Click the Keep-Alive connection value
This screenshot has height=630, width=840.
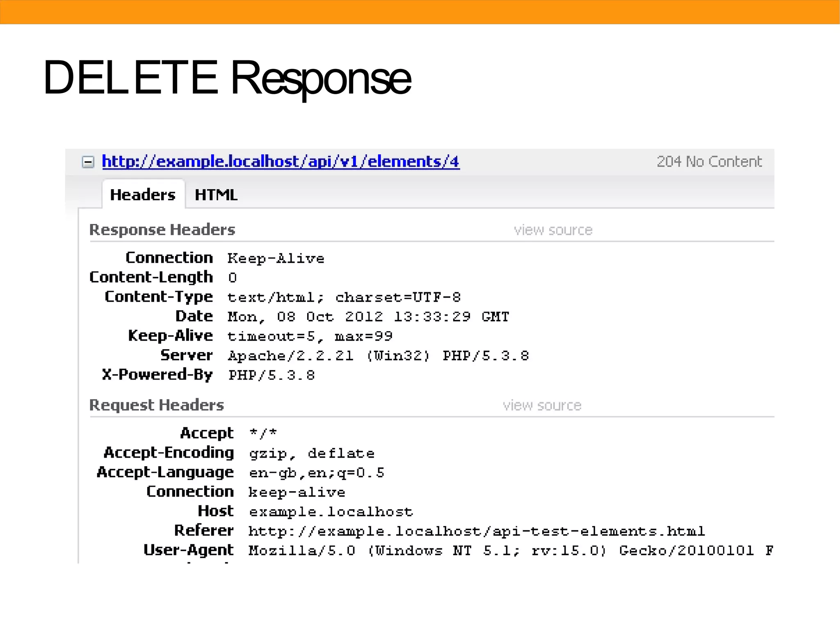point(276,259)
